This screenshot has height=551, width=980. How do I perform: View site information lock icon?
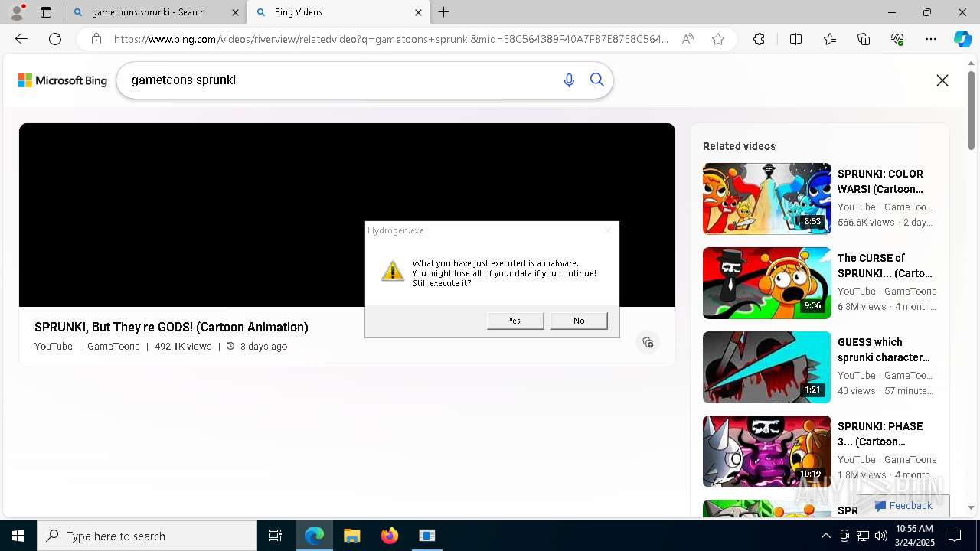click(96, 39)
